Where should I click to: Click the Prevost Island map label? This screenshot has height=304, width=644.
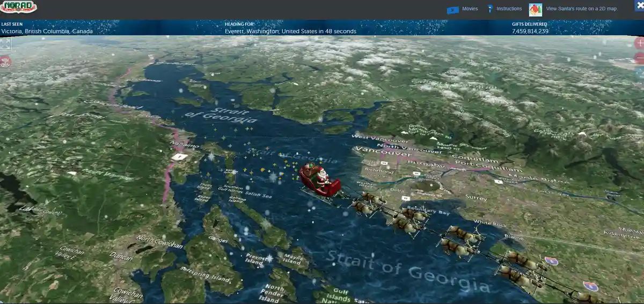[256, 260]
